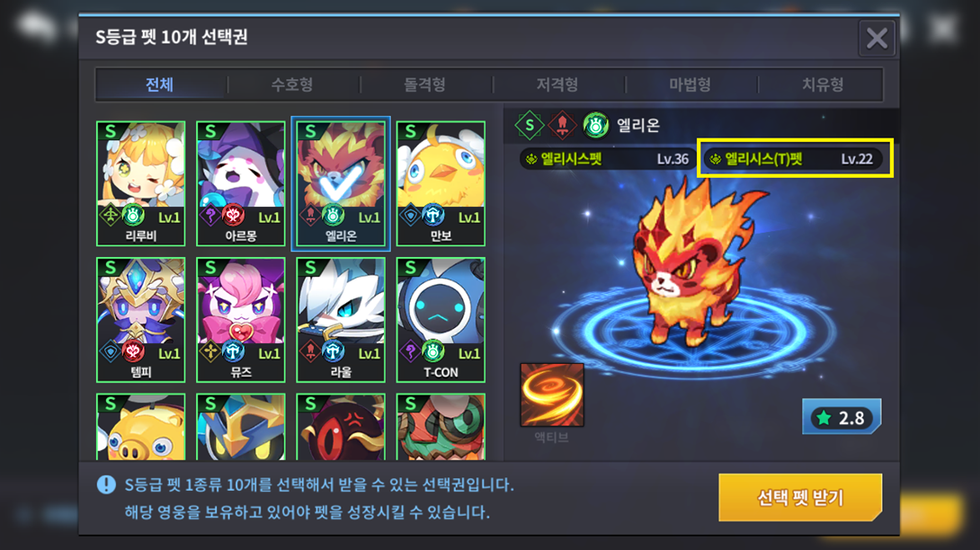The image size is (980, 550).
Task: Open the 저격형 tab
Action: click(557, 84)
